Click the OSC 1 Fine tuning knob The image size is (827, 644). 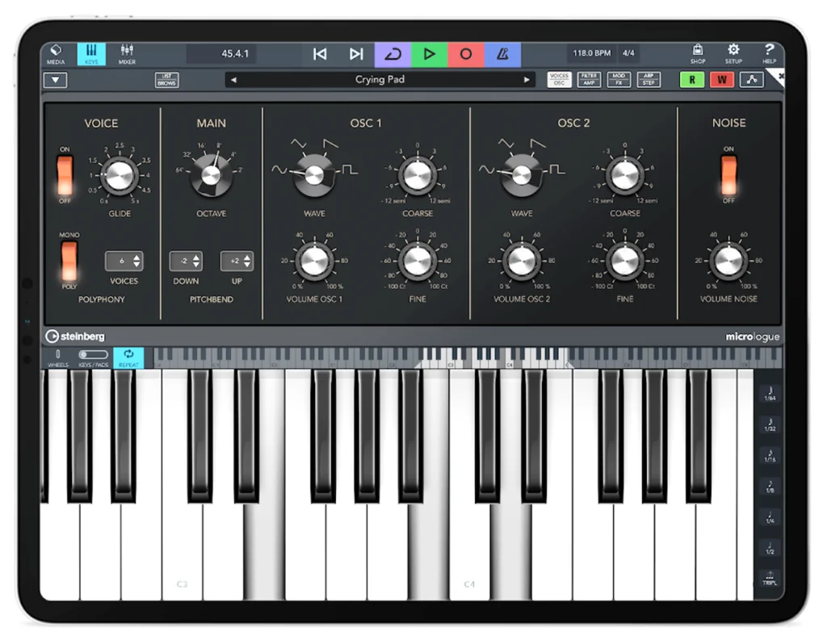click(x=418, y=261)
